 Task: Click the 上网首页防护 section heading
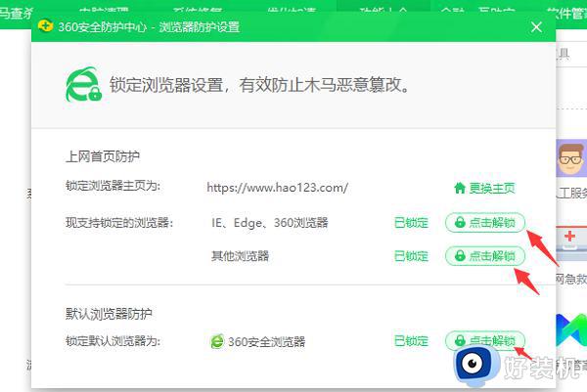103,156
